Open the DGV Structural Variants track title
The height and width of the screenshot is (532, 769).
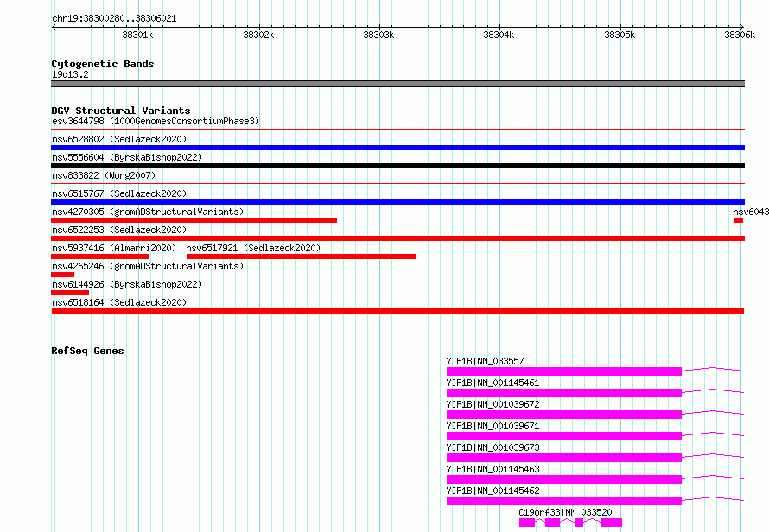(121, 111)
